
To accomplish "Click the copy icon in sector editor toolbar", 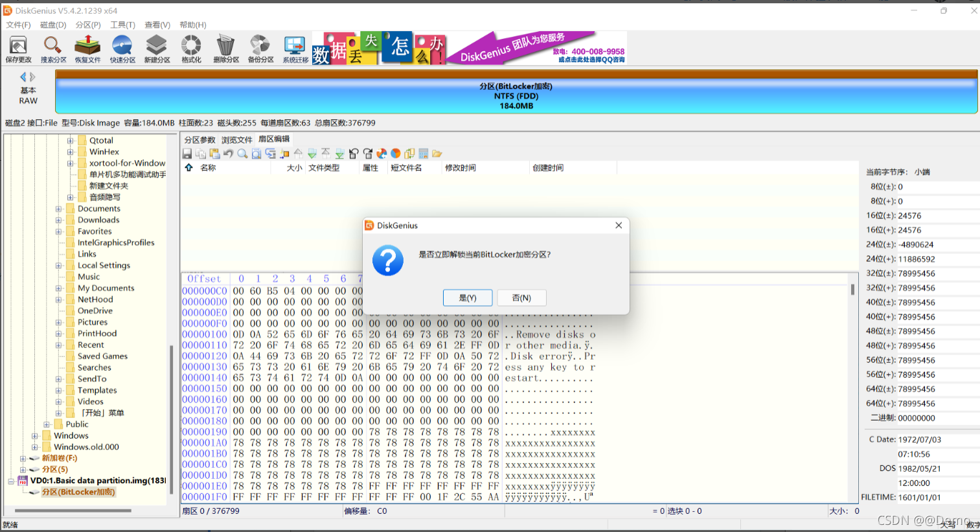I will coord(201,154).
